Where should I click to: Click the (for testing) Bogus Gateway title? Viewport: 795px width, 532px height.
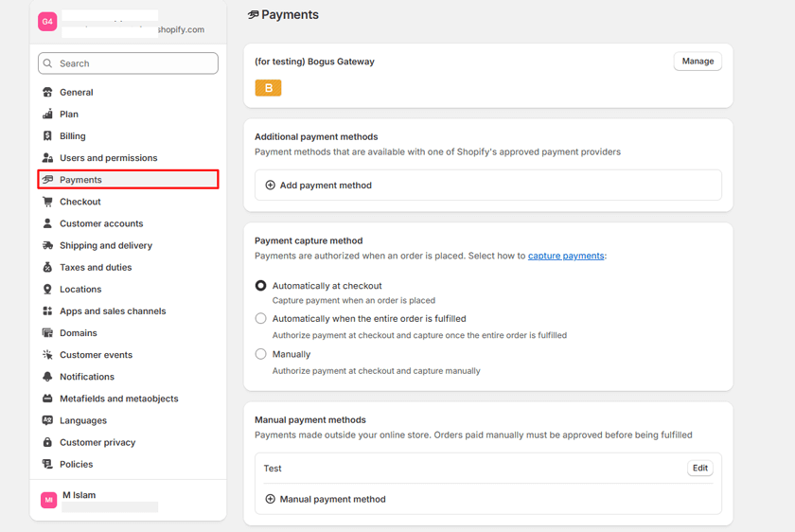point(314,62)
